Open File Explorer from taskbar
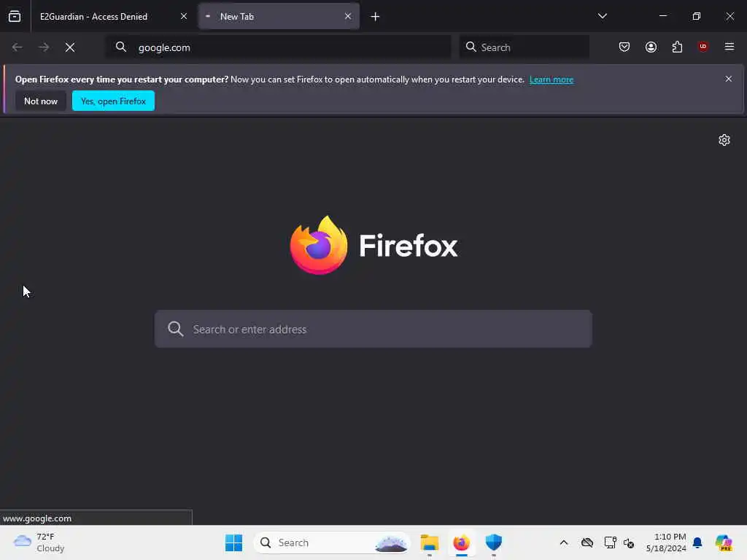Viewport: 747px width, 560px height. (429, 542)
